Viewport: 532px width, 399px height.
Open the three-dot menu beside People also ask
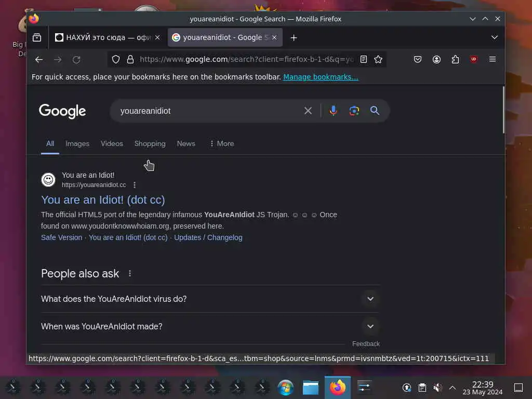130,273
